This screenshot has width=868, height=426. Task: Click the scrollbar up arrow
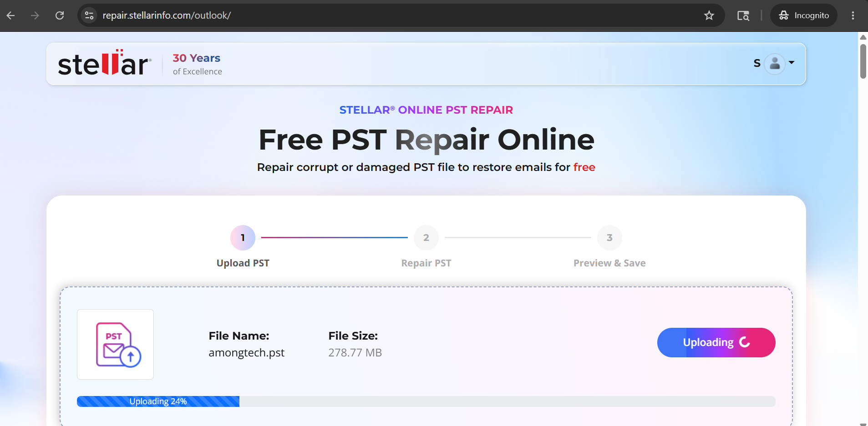pyautogui.click(x=863, y=37)
